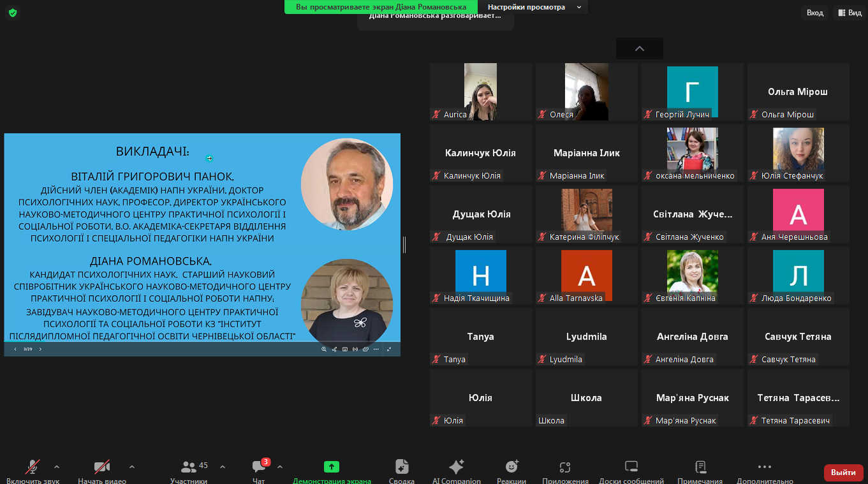Go to next slide in presentation
The image size is (868, 484).
[40, 349]
